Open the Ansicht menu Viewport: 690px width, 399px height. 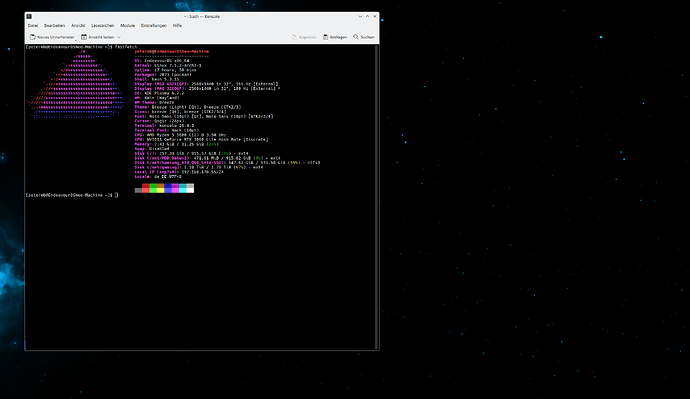pos(78,26)
